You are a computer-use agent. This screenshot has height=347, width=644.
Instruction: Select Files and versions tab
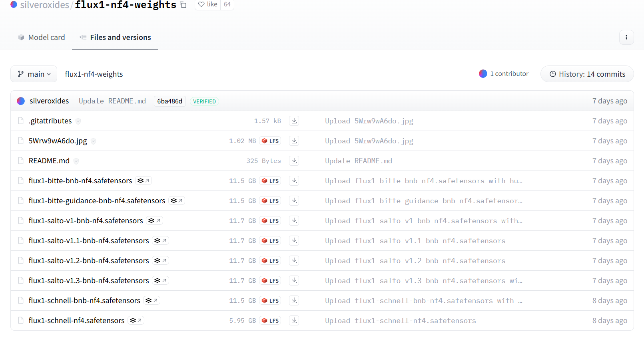coord(115,37)
